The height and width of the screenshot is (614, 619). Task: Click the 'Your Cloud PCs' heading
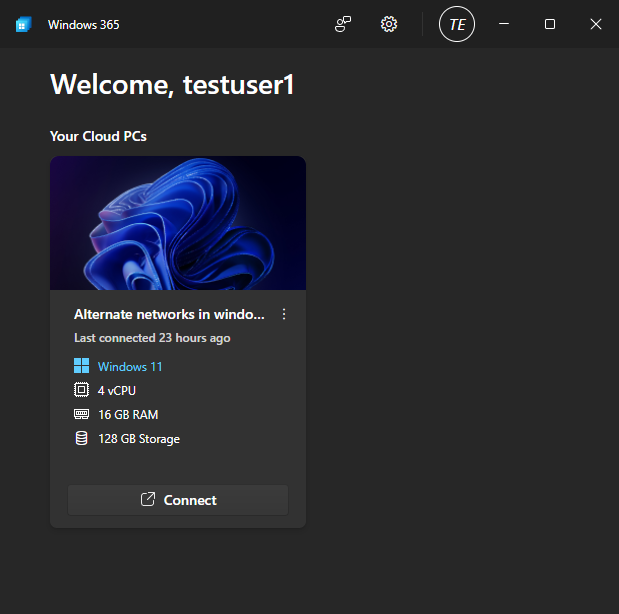tap(98, 136)
